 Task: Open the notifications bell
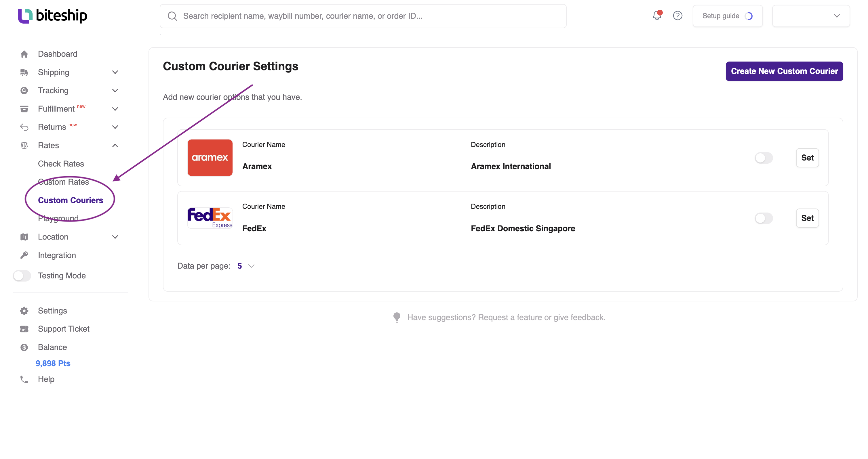657,16
